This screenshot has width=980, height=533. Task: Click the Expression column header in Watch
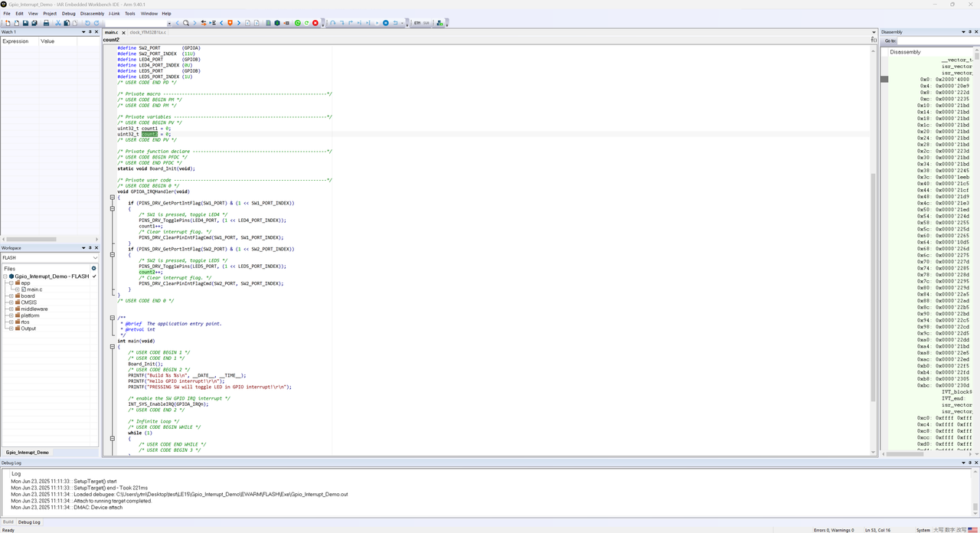point(19,41)
